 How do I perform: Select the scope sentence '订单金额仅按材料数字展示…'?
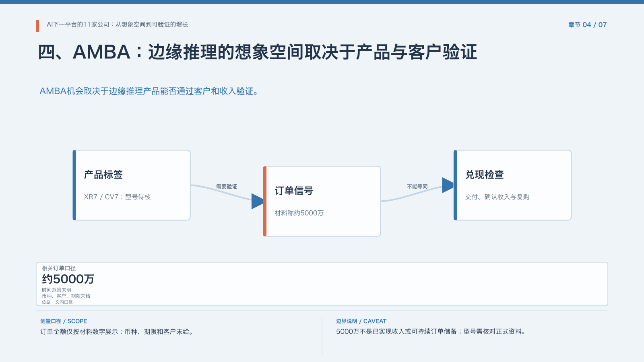click(118, 332)
